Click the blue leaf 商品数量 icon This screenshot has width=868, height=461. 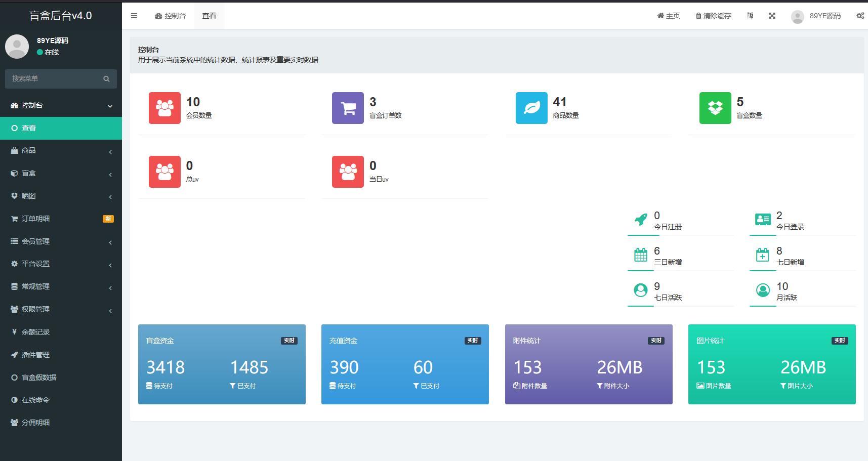pyautogui.click(x=531, y=108)
